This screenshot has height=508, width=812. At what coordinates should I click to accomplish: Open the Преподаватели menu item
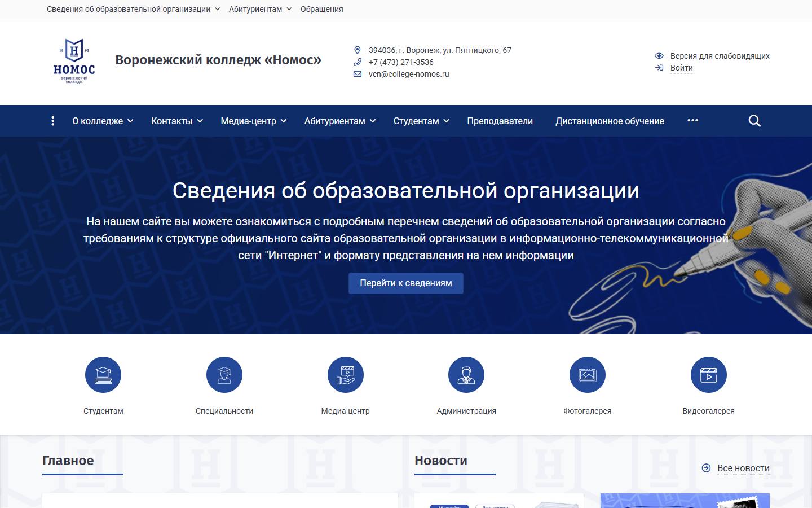(x=500, y=121)
